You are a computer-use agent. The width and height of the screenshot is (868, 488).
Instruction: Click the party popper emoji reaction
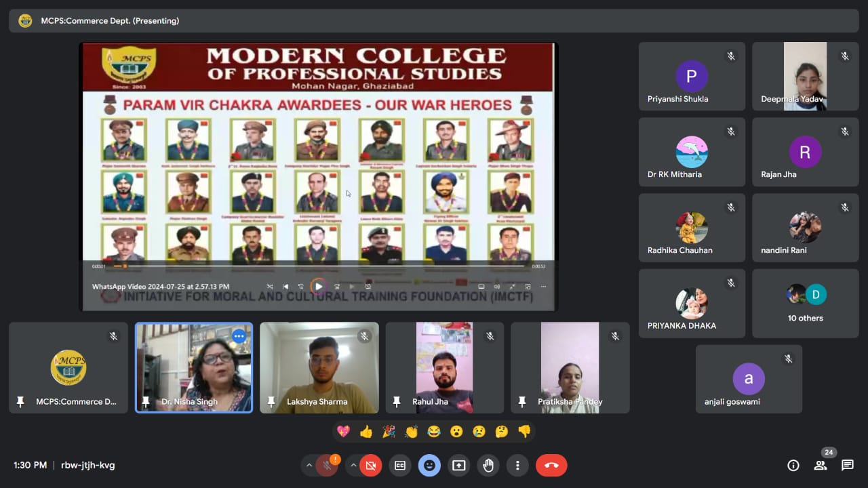tap(389, 432)
